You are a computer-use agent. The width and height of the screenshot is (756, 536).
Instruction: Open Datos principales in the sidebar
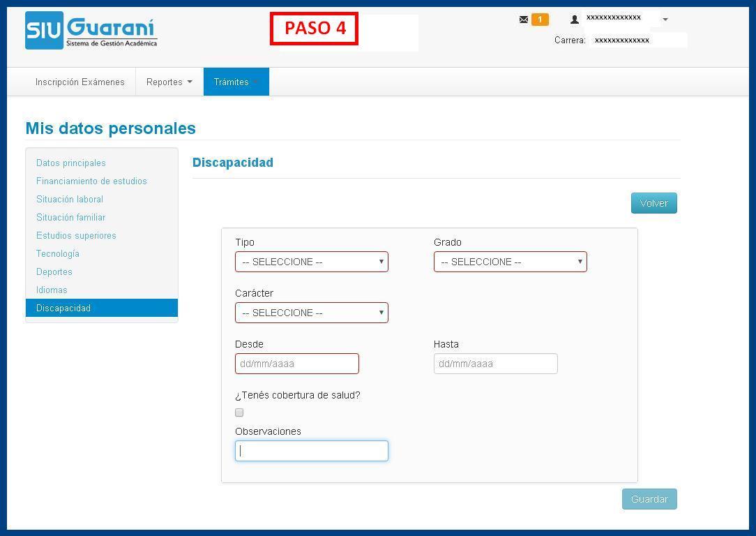tap(71, 163)
